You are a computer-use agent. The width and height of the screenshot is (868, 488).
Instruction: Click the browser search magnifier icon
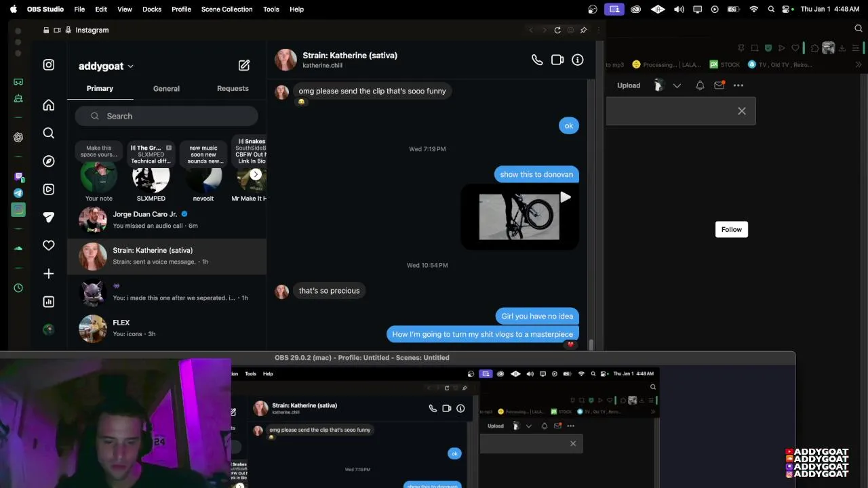click(858, 28)
